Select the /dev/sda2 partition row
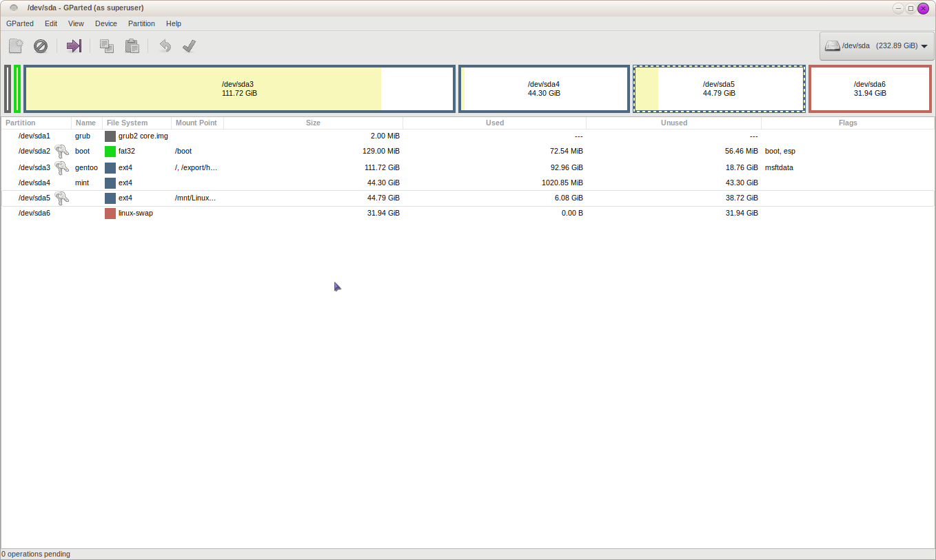The width and height of the screenshot is (936, 560). [468, 152]
